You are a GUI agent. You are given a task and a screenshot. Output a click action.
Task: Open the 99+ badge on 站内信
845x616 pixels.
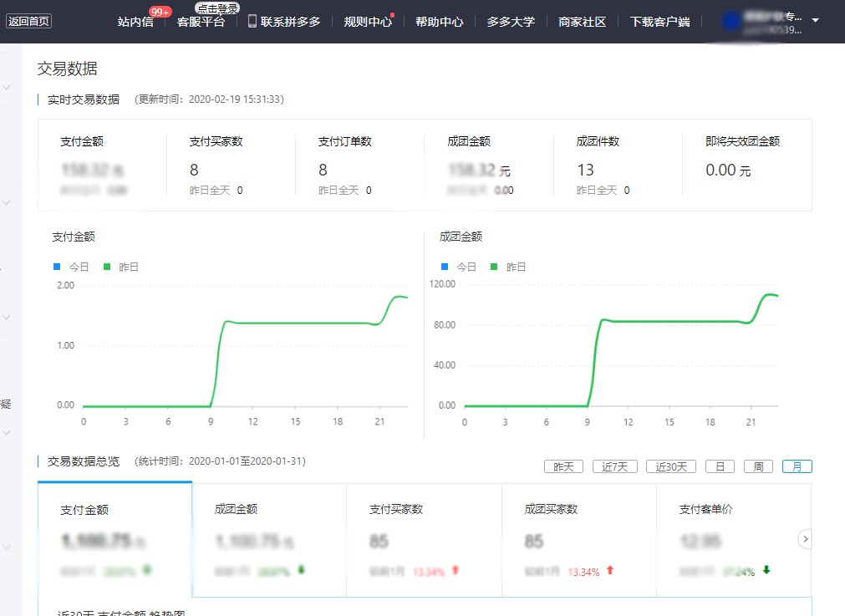[x=160, y=12]
